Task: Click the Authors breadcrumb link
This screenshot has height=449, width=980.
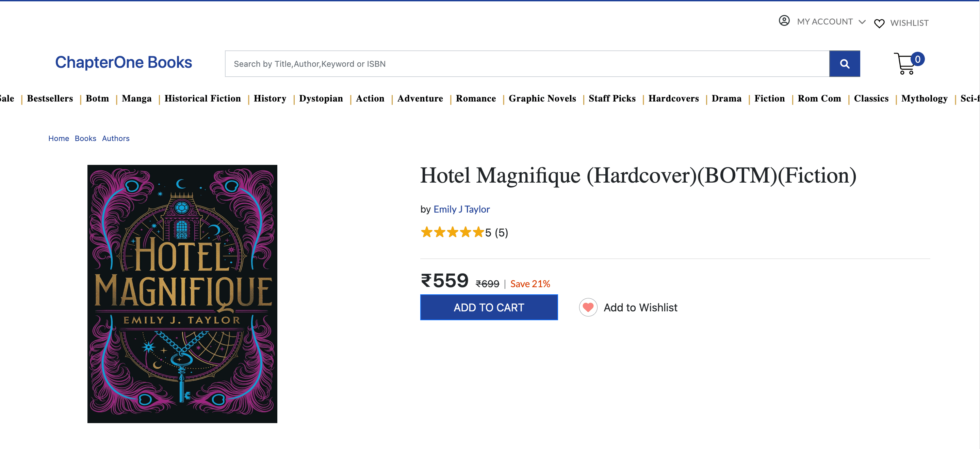Action: pos(116,138)
